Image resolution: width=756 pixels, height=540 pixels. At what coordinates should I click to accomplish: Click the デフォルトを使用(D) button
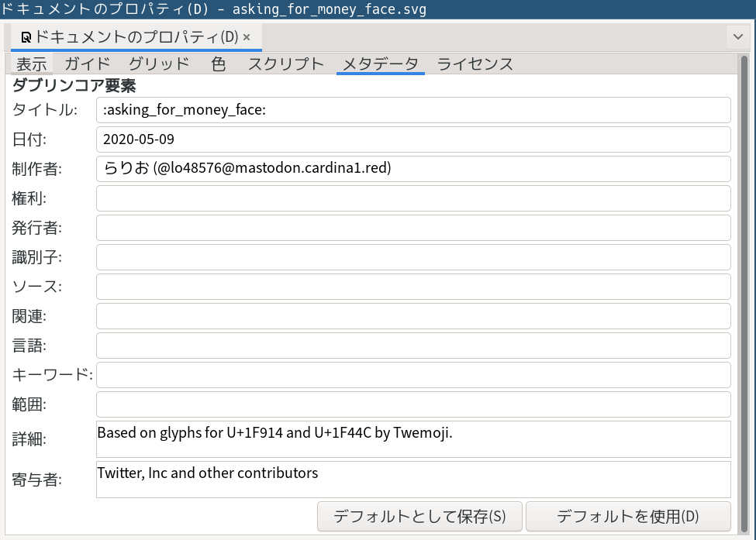tap(630, 516)
